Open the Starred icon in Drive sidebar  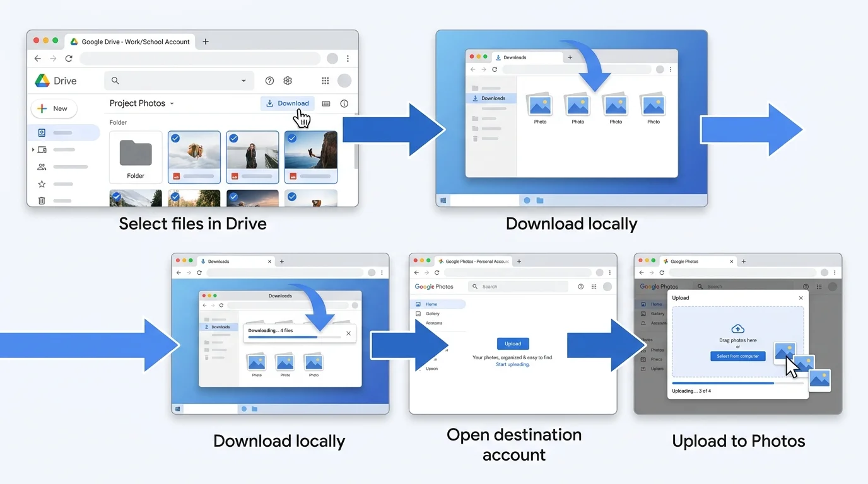(x=42, y=184)
